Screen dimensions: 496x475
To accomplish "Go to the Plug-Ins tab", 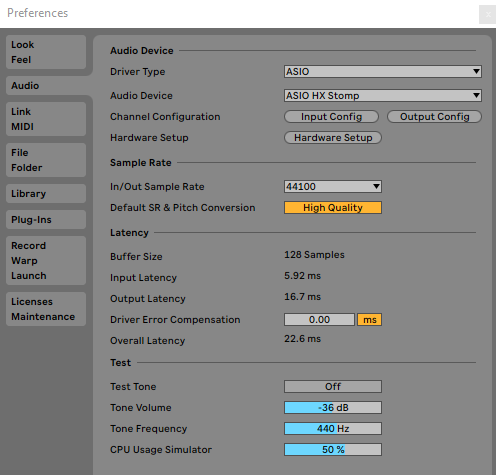I will pyautogui.click(x=46, y=219).
